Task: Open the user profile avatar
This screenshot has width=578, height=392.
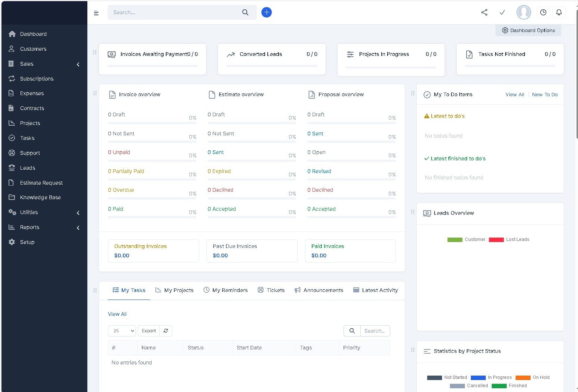Action: pos(524,12)
